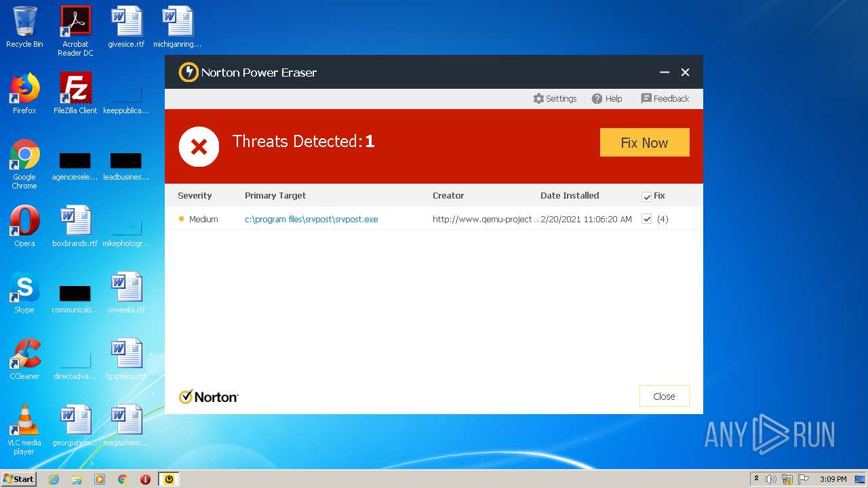Open the orweeks.rtf desktop file
This screenshot has height=488, width=868.
[126, 293]
